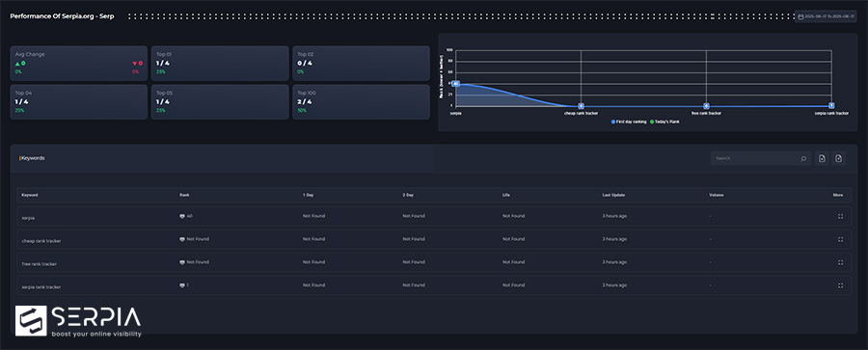Viewport: 868px width, 350px height.
Task: Click the second export file icon beside search
Action: coord(839,158)
